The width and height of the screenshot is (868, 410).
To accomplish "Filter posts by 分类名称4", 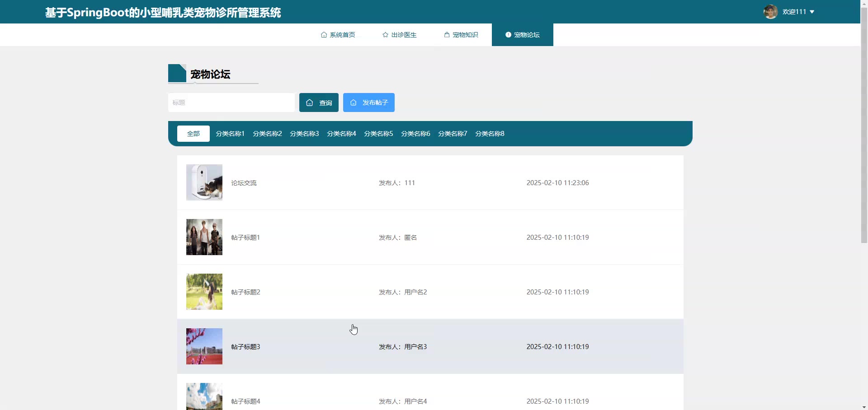I will pos(341,134).
